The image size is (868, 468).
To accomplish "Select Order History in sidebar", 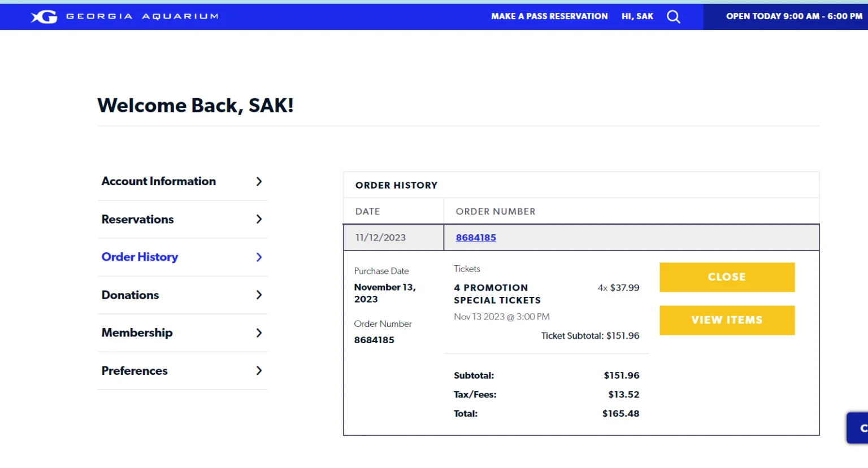I will click(140, 257).
